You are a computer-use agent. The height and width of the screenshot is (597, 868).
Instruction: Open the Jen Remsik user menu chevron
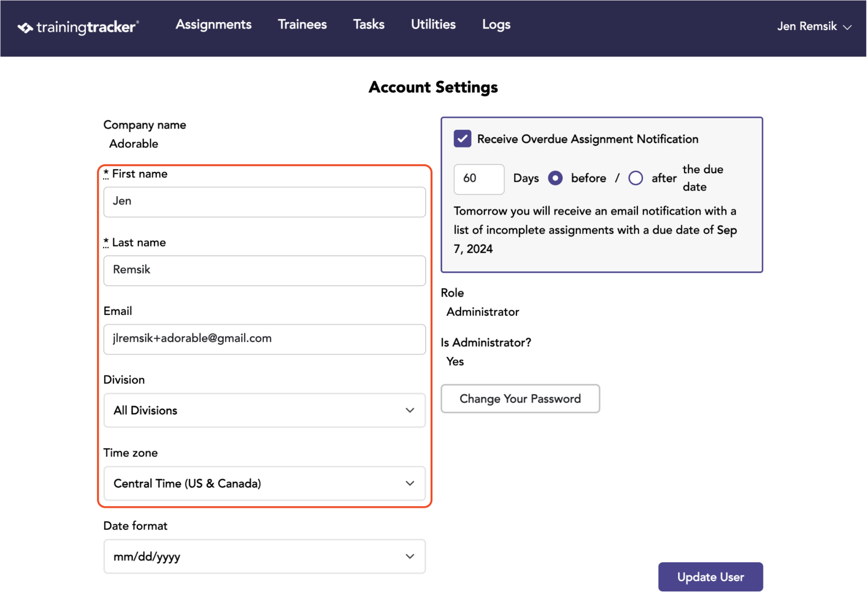(847, 27)
